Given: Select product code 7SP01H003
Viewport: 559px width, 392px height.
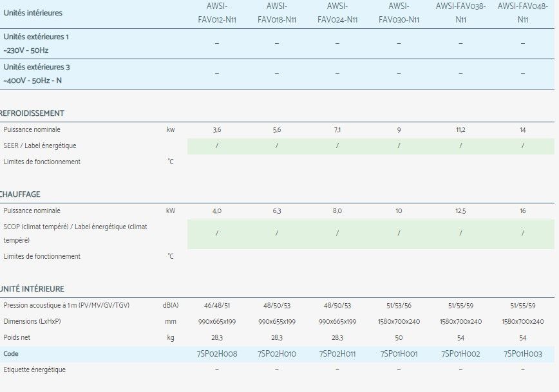Looking at the screenshot, I should point(522,354).
